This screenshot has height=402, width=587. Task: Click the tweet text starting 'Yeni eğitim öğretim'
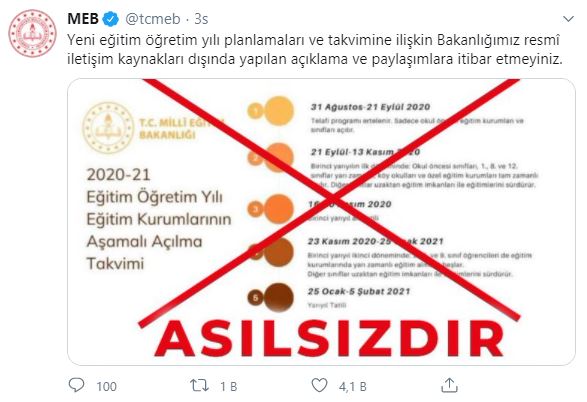click(x=315, y=49)
